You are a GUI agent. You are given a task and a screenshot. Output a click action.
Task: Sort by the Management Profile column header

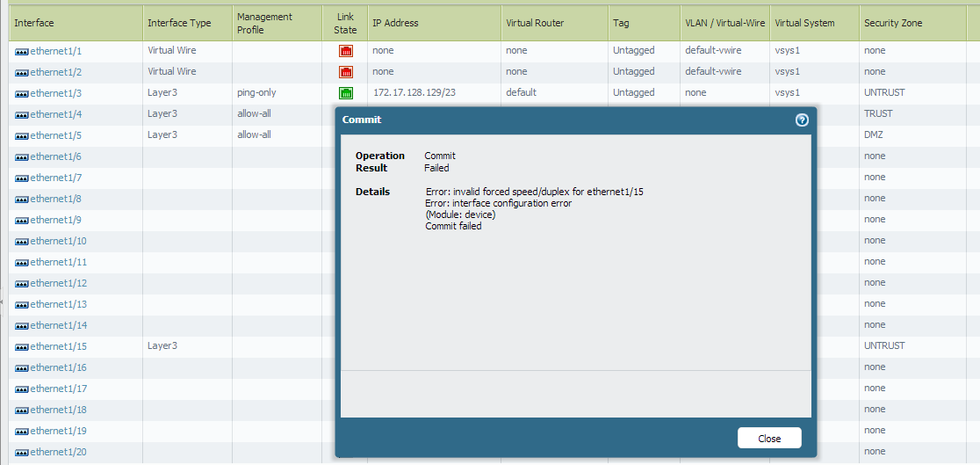277,23
